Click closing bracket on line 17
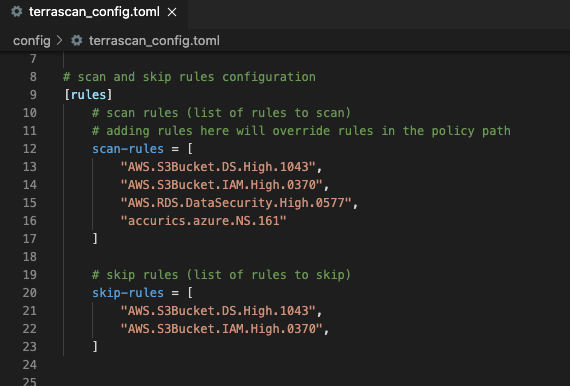Viewport: 570px width, 386px height. point(95,239)
